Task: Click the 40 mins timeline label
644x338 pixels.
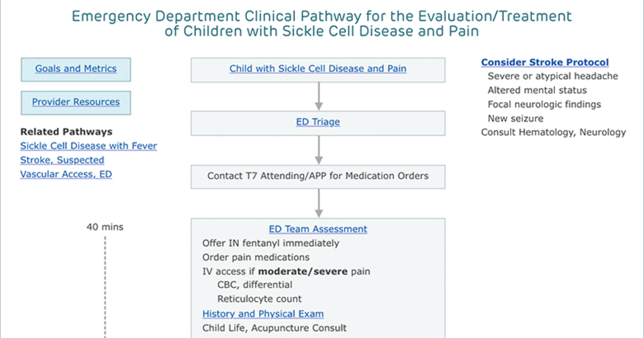Action: click(x=105, y=227)
